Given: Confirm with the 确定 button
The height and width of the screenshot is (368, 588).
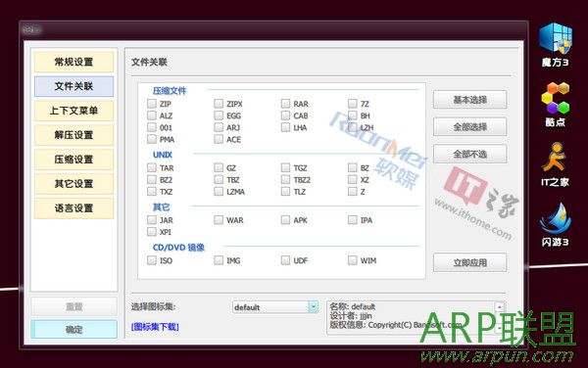Looking at the screenshot, I should tap(73, 330).
